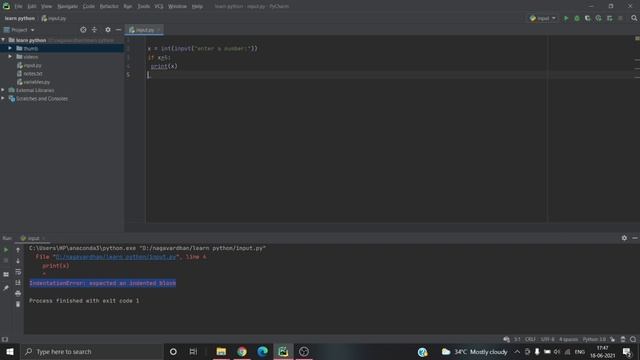Switch to the input.py editor tab
This screenshot has height=360, width=640.
(x=144, y=30)
